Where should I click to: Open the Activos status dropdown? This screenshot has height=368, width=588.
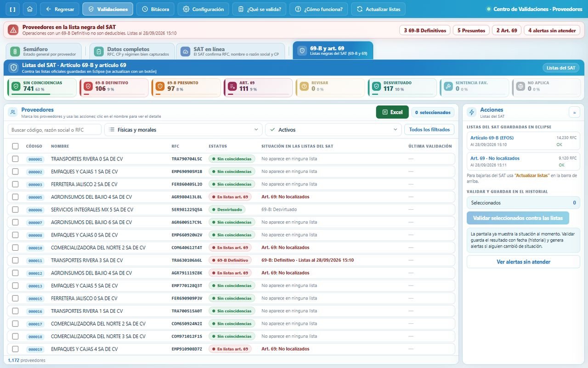(x=334, y=130)
